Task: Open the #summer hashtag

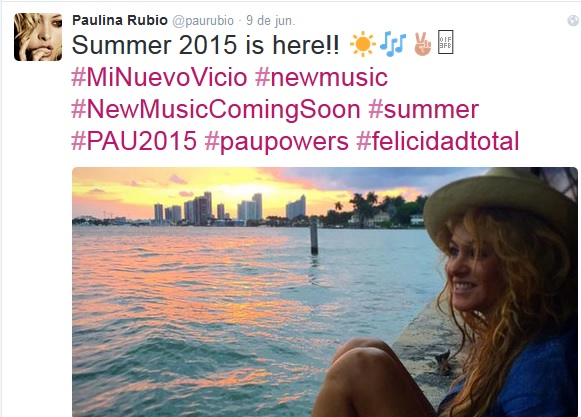Action: click(x=424, y=110)
